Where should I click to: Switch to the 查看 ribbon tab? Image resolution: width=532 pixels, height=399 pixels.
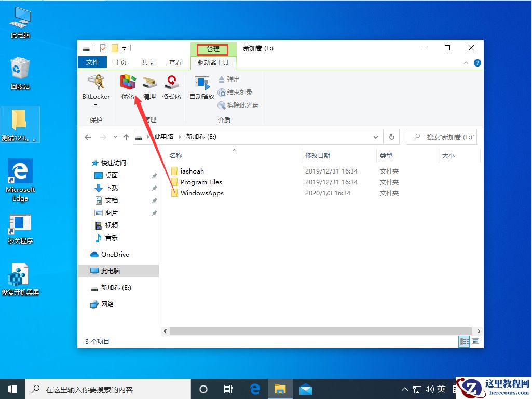point(175,62)
